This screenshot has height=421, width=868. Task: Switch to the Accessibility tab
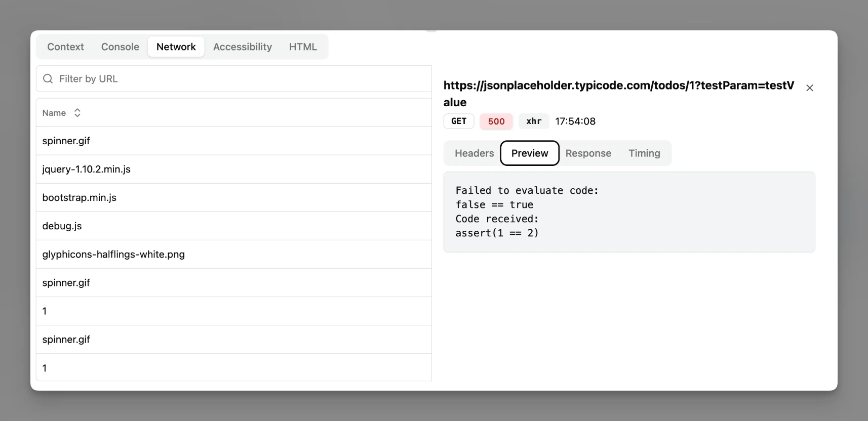pos(243,47)
